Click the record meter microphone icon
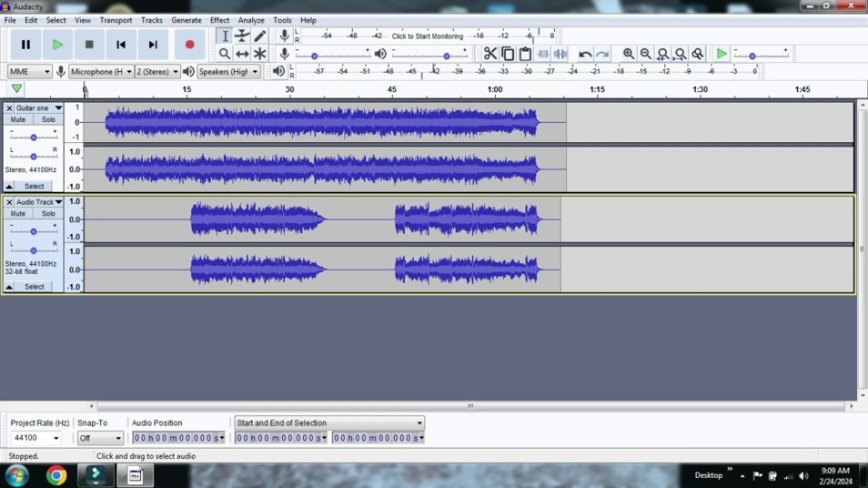Image resolution: width=868 pixels, height=488 pixels. pyautogui.click(x=285, y=36)
